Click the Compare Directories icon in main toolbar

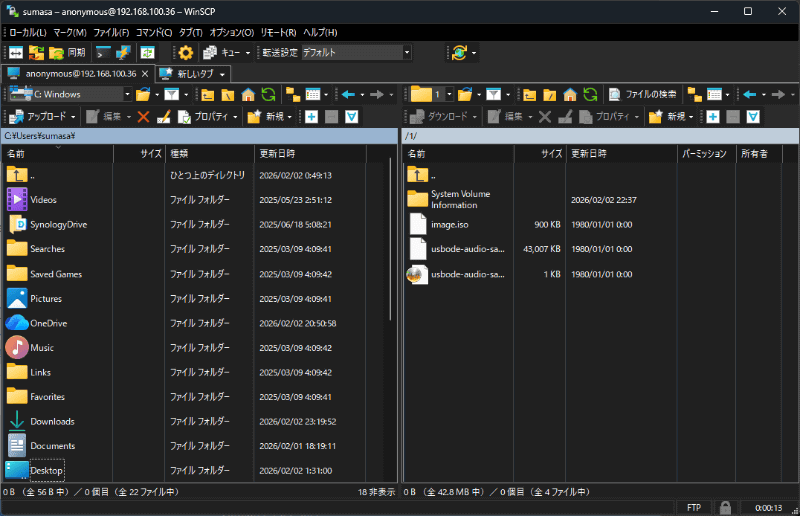tap(16, 53)
